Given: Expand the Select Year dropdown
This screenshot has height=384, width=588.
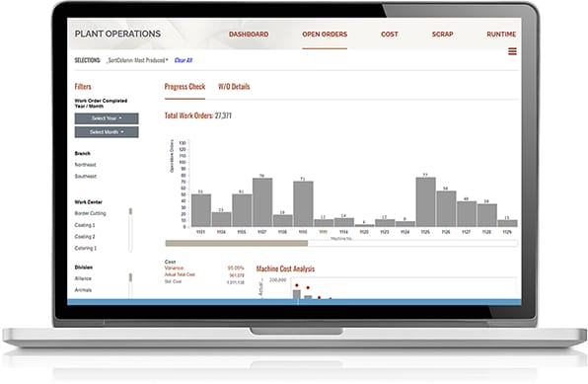Looking at the screenshot, I should point(107,118).
